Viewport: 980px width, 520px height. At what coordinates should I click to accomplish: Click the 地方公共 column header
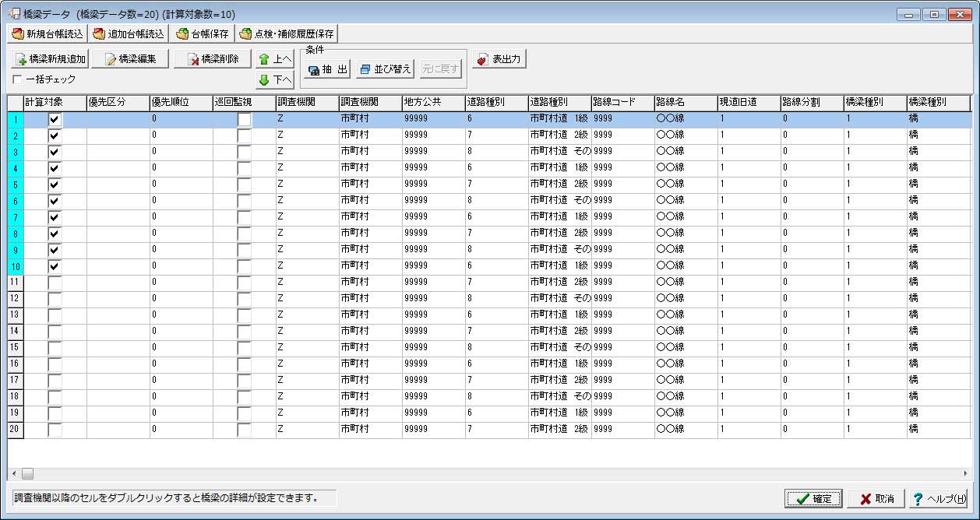433,103
